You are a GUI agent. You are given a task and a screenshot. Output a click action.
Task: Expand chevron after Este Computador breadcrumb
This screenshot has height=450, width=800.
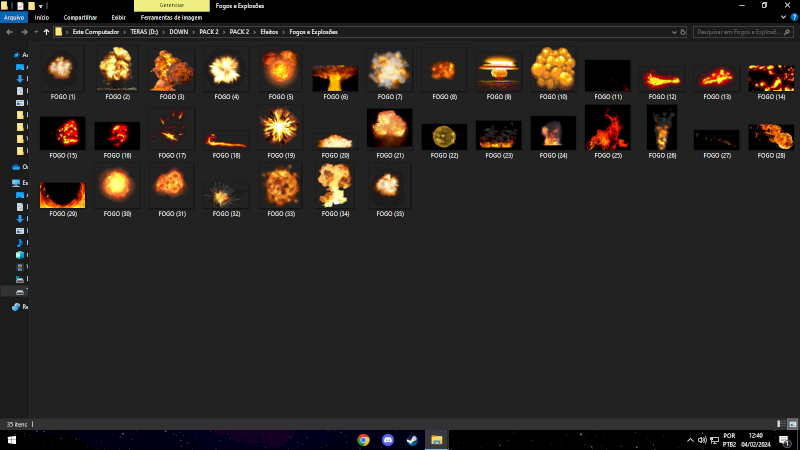coord(124,32)
